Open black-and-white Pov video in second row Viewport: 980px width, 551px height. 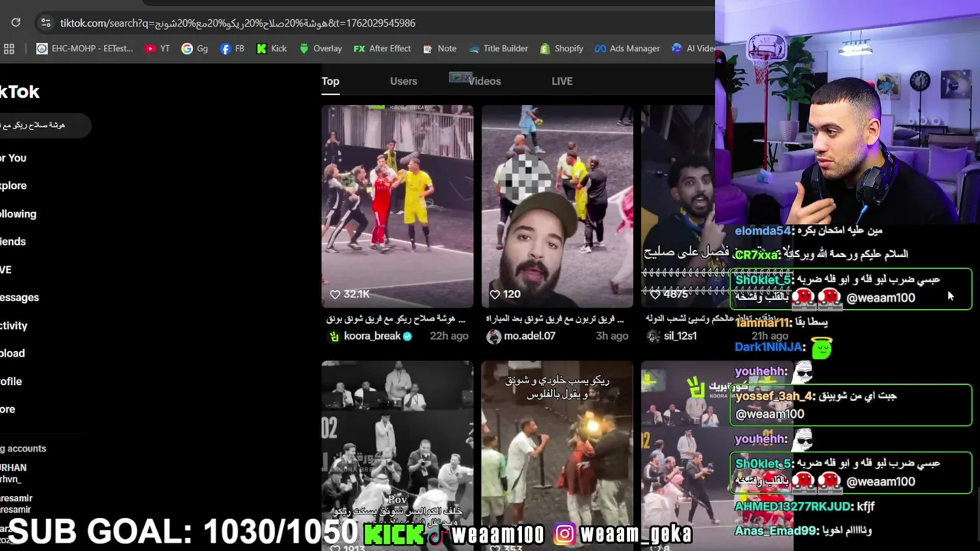tap(397, 455)
